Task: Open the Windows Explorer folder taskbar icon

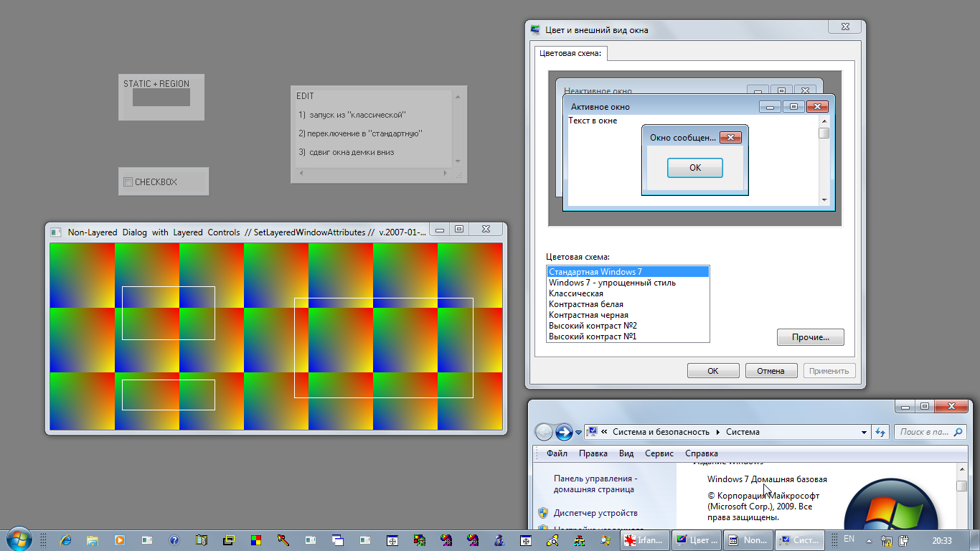Action: pos(93,540)
